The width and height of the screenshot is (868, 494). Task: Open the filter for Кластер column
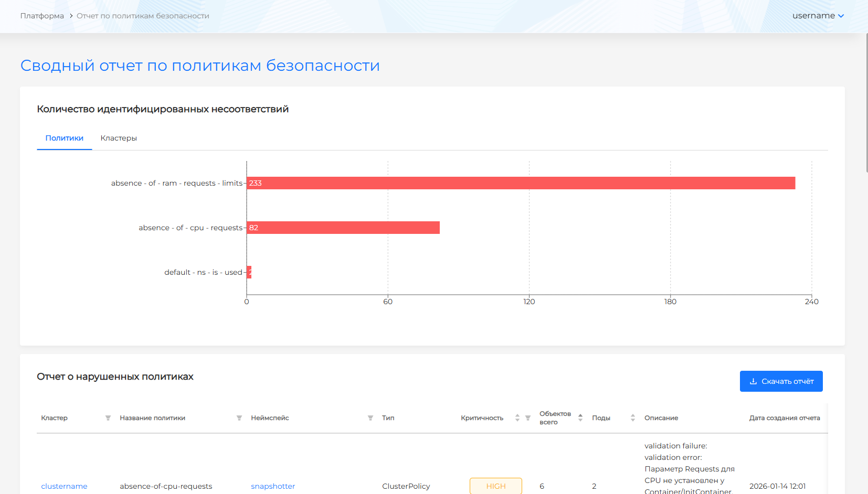(x=108, y=418)
